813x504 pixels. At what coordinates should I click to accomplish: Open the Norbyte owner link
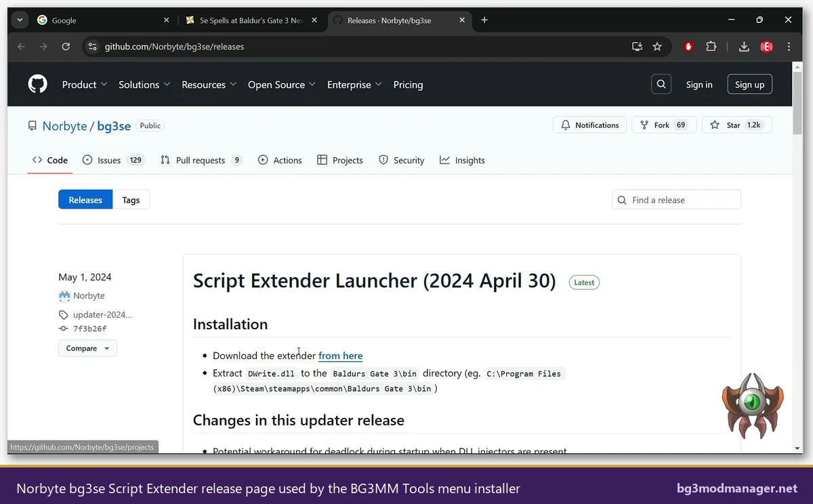click(x=64, y=126)
